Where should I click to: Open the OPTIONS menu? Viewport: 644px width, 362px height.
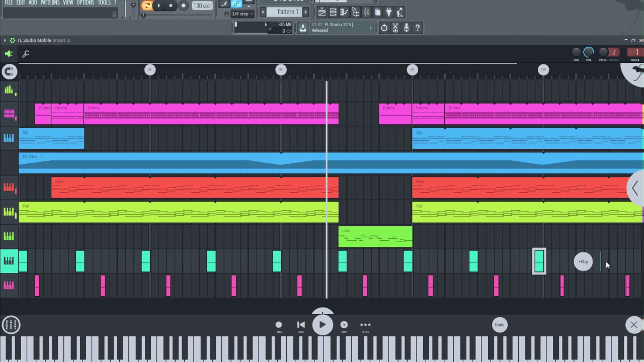pos(86,3)
